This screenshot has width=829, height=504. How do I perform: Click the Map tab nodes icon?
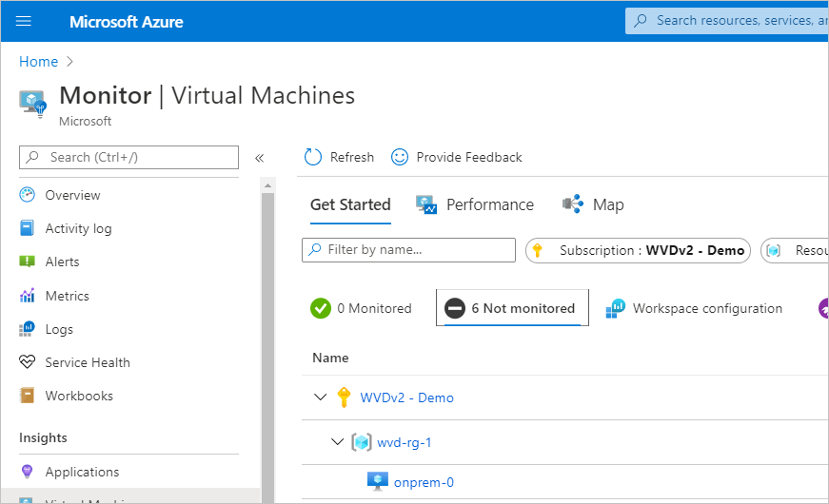(x=573, y=204)
